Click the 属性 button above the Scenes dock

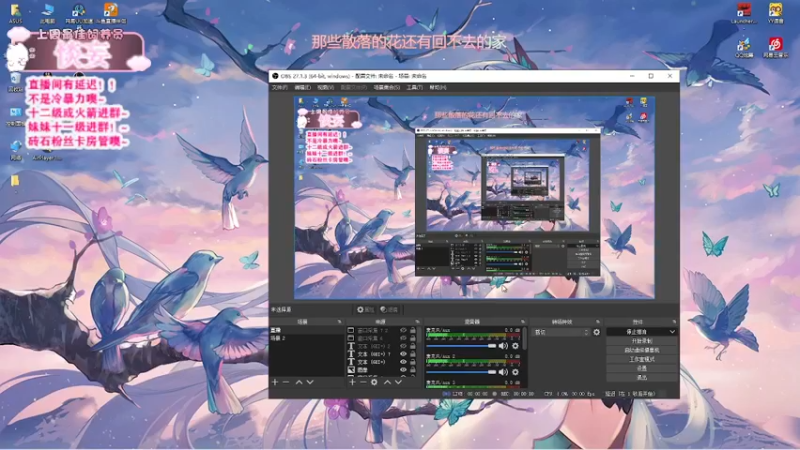tap(365, 310)
